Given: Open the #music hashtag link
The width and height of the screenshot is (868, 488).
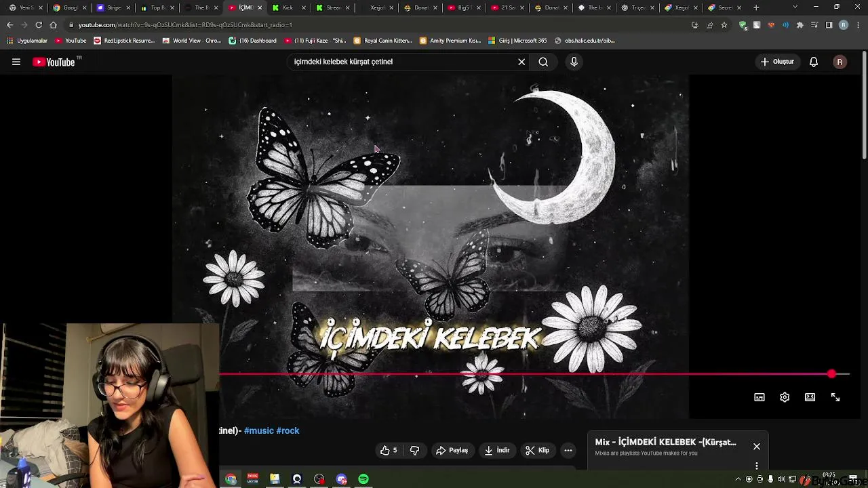Looking at the screenshot, I should 258,430.
